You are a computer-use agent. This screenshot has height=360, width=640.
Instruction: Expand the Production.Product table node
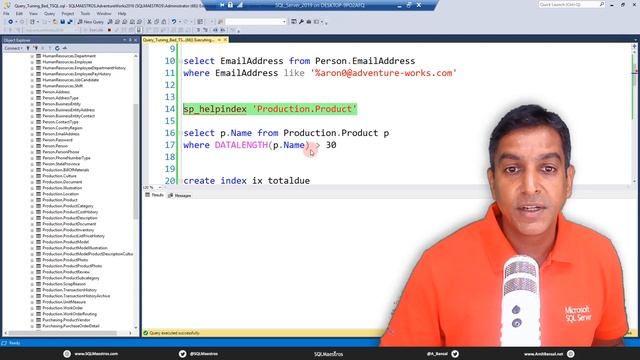pyautogui.click(x=32, y=200)
